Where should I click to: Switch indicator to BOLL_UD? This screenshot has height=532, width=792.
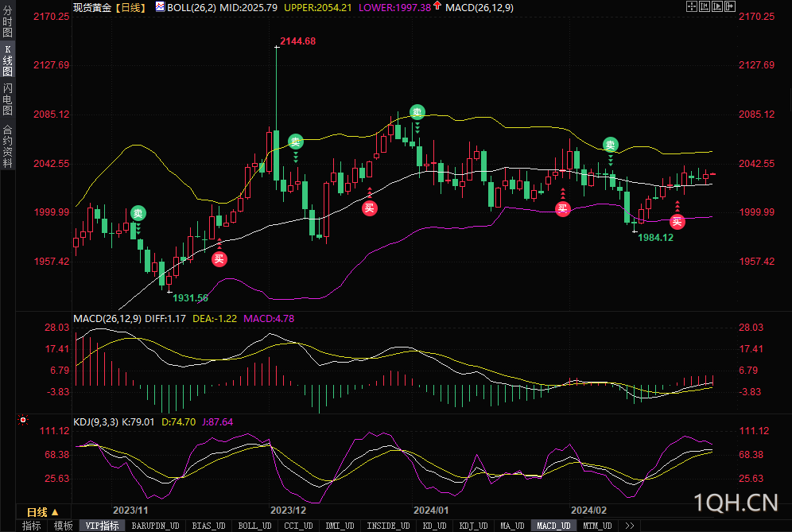point(254,526)
